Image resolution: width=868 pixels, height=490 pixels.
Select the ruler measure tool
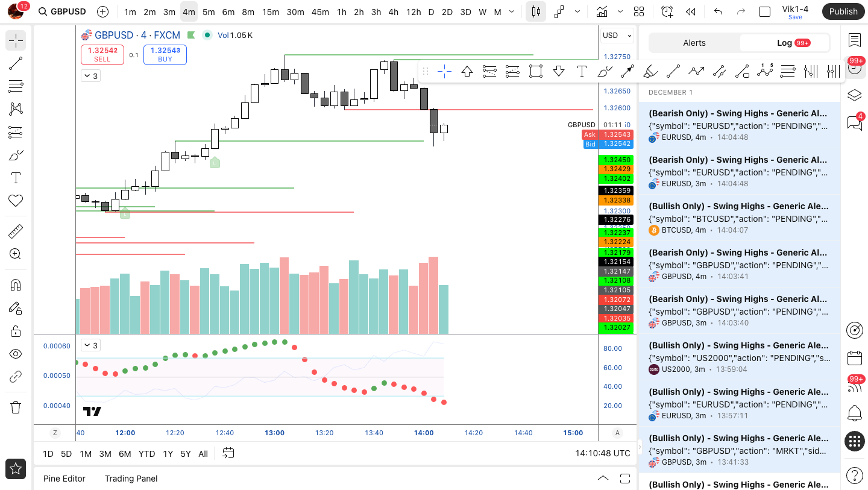click(x=16, y=231)
